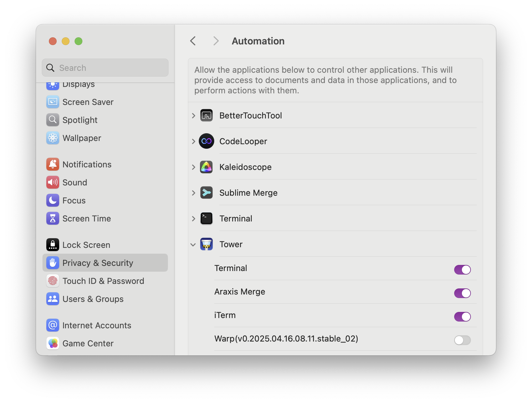Screen dimensions: 532x403
Task: Turn off Araxis Merge permission for Tower
Action: click(x=462, y=293)
